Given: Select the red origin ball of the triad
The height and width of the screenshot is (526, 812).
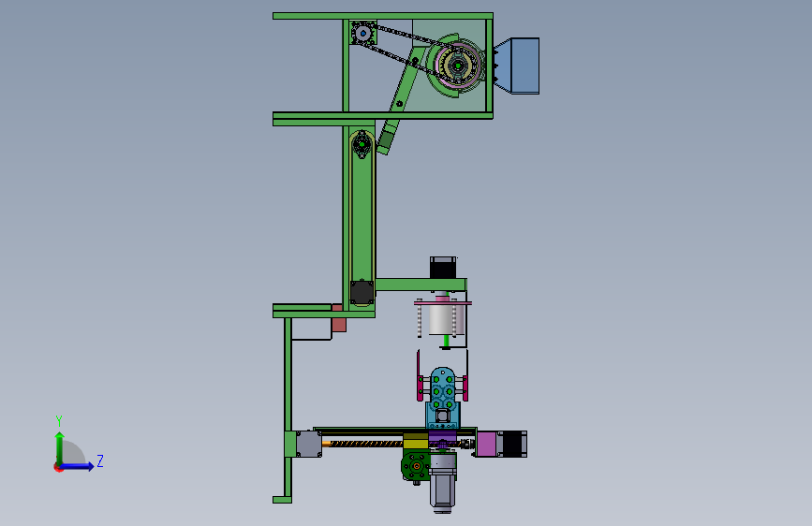Looking at the screenshot, I should 58,467.
